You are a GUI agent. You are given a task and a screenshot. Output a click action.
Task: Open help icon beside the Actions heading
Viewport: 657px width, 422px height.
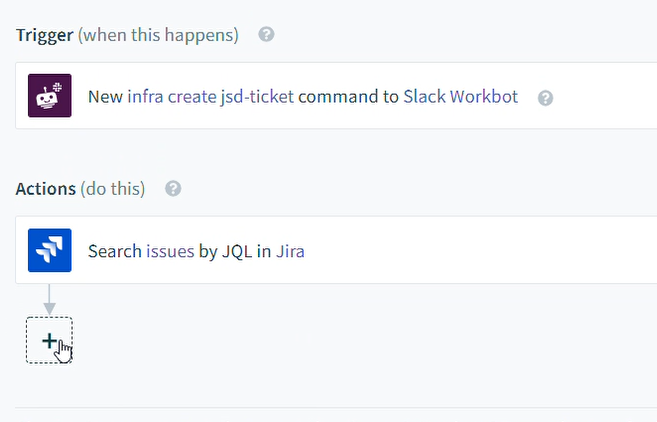coord(173,189)
